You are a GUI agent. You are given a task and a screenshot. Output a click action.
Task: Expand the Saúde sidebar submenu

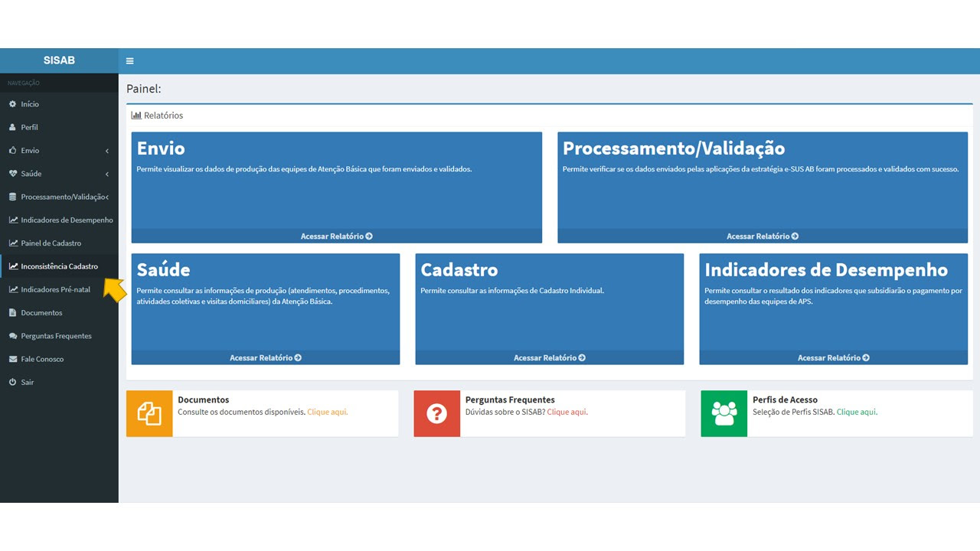point(58,174)
